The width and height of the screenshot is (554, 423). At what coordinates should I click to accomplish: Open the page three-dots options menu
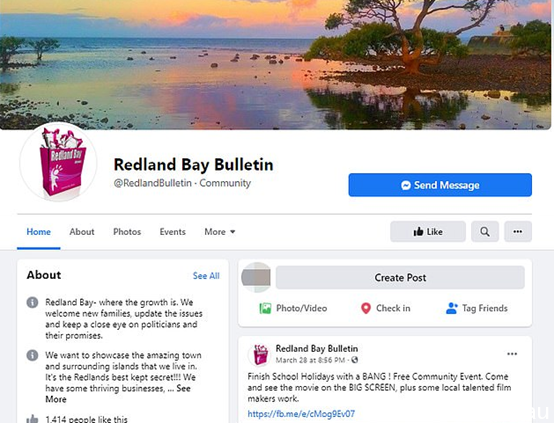tap(518, 232)
